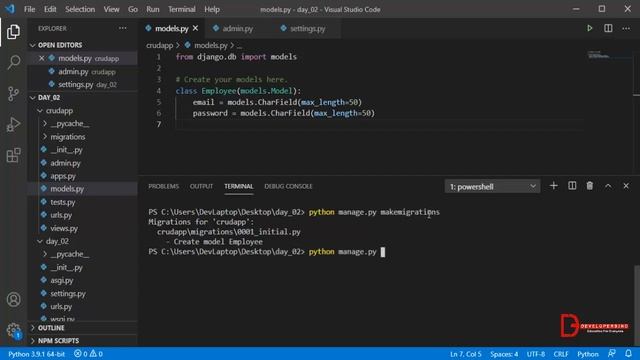Show the Debug Console panel tab
The image size is (640, 360).
288,186
